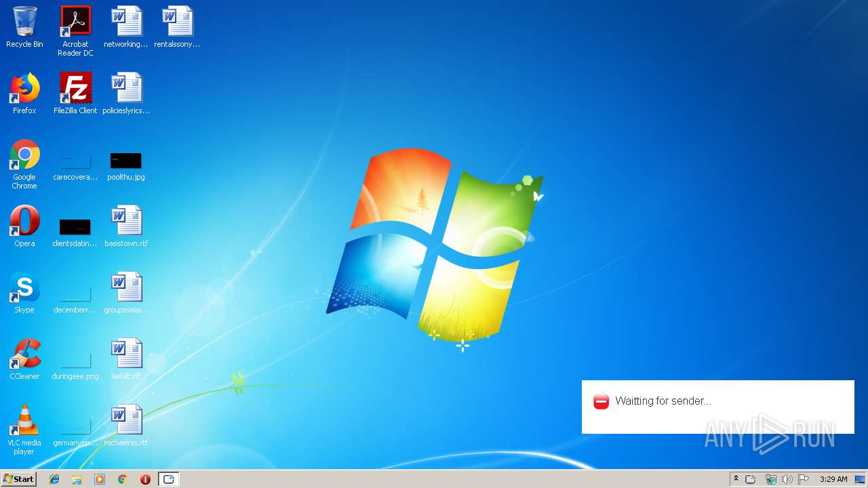This screenshot has height=488, width=868.
Task: Open Windows Explorer folder in taskbar
Action: (77, 479)
